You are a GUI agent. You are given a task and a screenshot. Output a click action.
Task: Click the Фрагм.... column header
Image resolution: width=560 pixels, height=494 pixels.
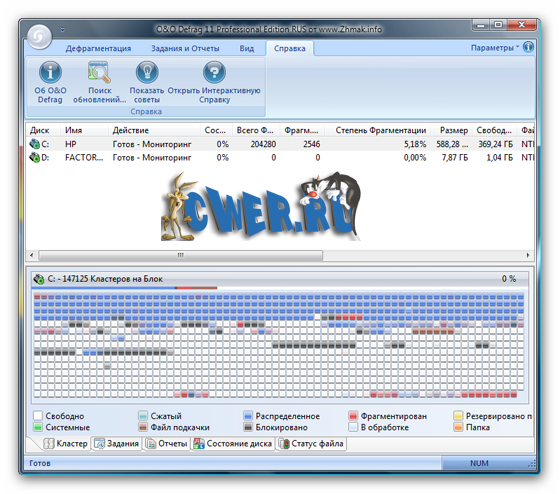click(x=301, y=130)
